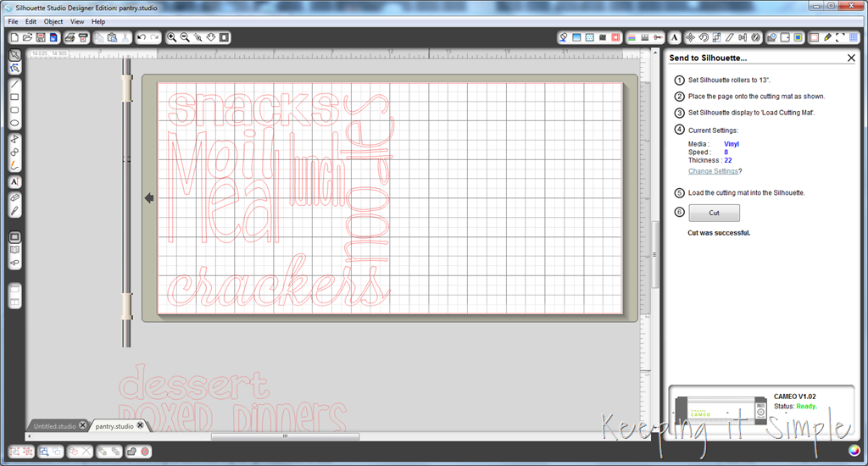Click the Send to Silhouette toolbar icon
This screenshot has height=466, width=868.
83,37
